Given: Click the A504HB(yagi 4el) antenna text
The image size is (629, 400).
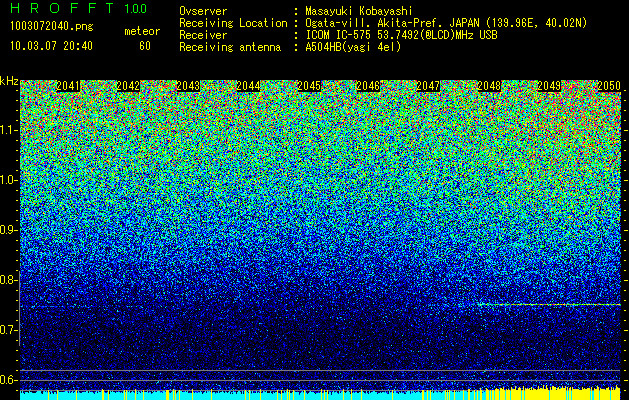Looking at the screenshot, I should pyautogui.click(x=353, y=47).
